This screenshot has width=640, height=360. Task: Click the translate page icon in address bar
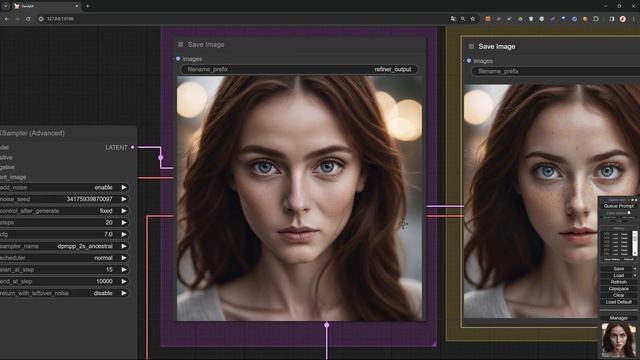pos(453,19)
